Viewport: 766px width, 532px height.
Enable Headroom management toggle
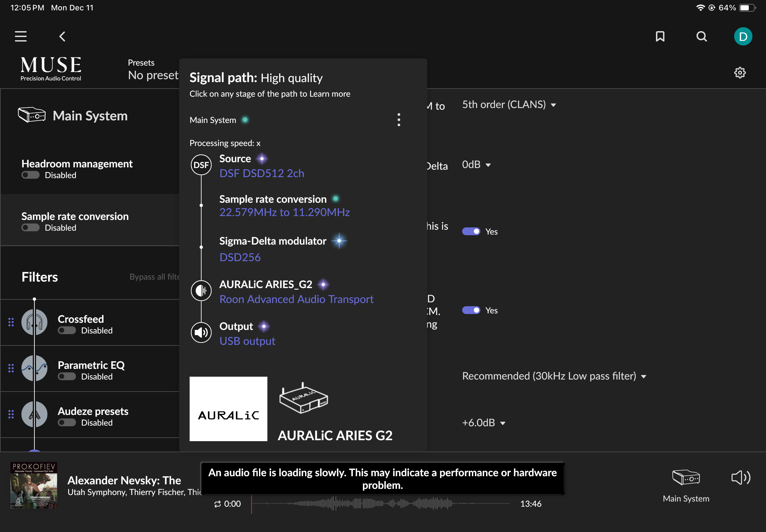pos(30,175)
